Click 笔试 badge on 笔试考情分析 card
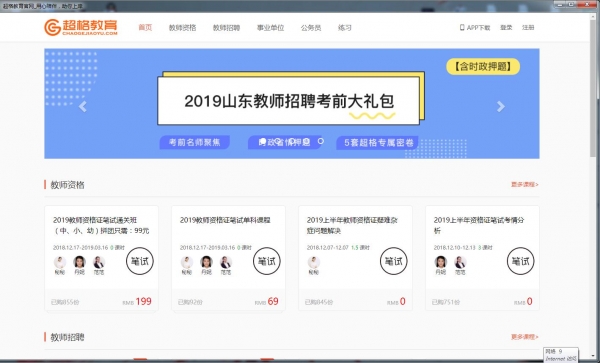 [x=520, y=261]
